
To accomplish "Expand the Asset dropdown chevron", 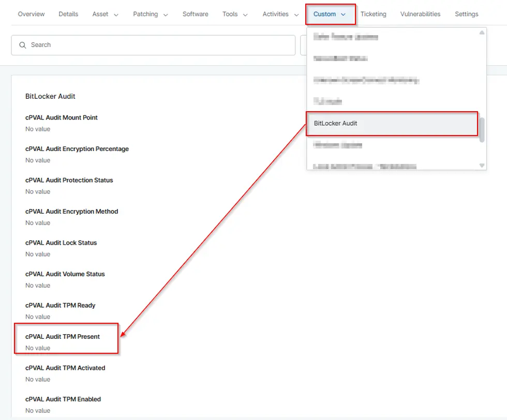I will point(116,15).
